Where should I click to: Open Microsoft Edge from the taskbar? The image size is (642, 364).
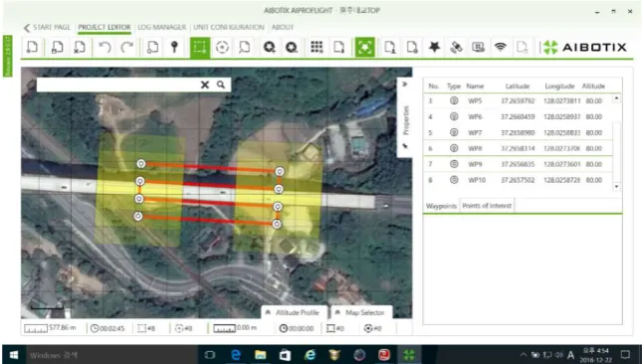click(236, 355)
